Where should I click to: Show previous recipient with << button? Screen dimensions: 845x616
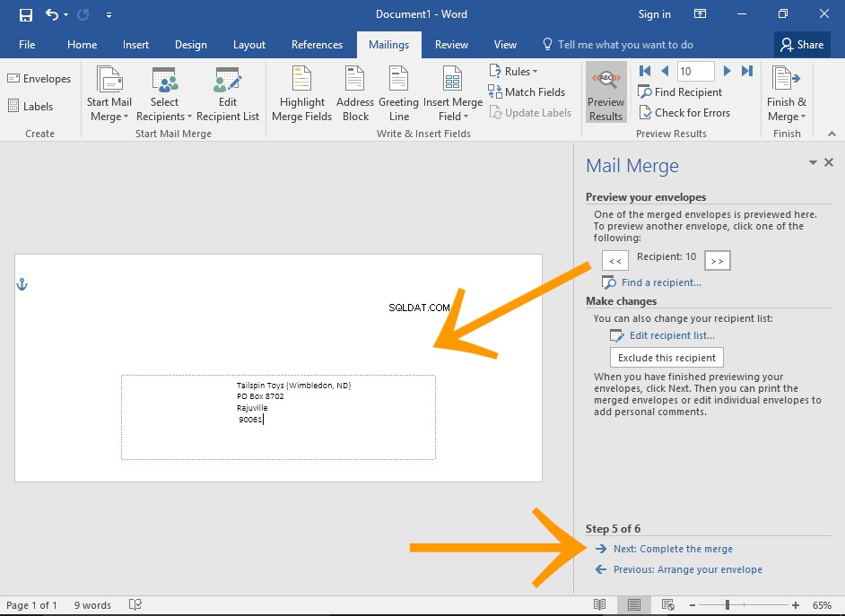coord(614,261)
